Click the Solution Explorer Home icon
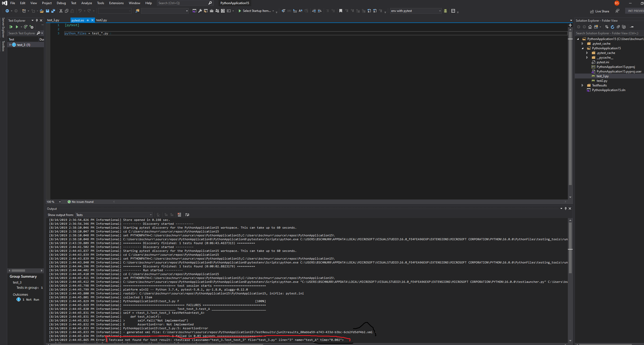Image resolution: width=644 pixels, height=345 pixels. [590, 27]
